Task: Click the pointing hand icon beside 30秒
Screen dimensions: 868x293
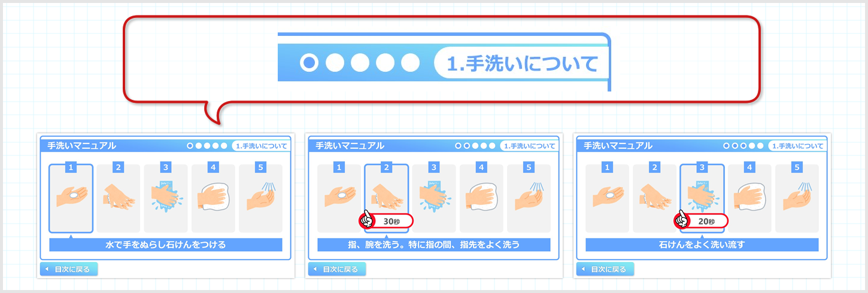Action: point(367,221)
